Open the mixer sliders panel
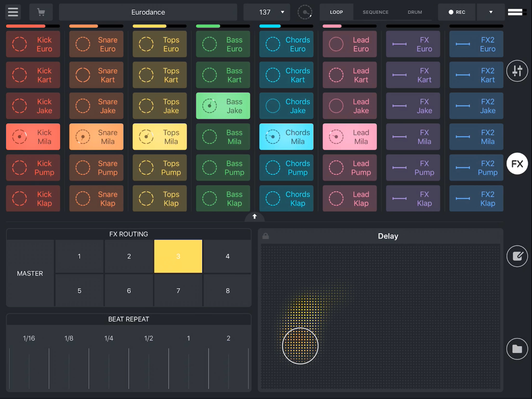This screenshot has width=532, height=399. [517, 71]
